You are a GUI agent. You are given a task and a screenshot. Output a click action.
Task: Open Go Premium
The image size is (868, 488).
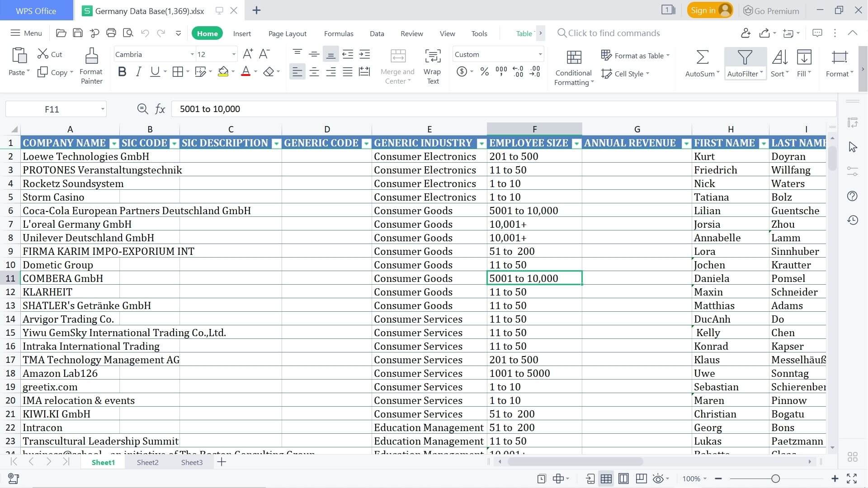[771, 10]
